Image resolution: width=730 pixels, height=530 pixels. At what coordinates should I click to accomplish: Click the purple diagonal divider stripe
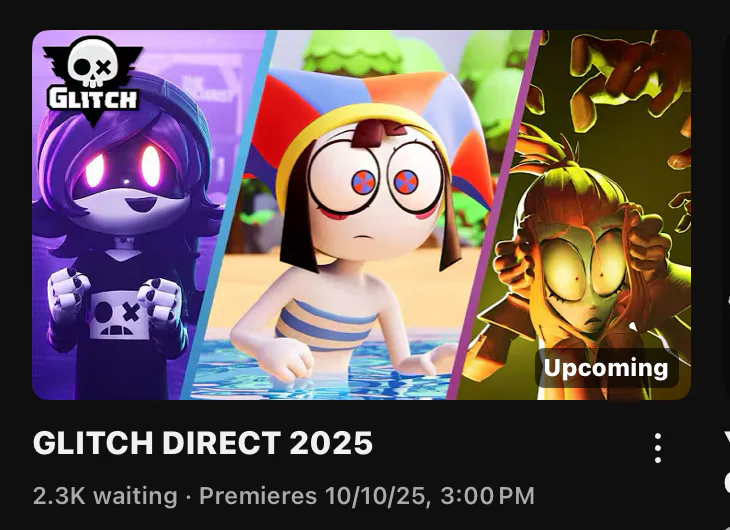[x=494, y=214]
